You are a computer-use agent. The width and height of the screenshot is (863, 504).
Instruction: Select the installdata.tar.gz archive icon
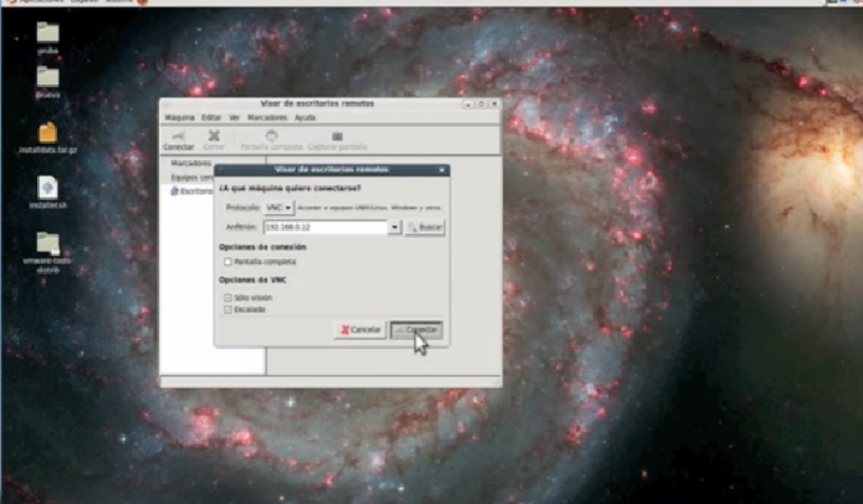[x=48, y=137]
